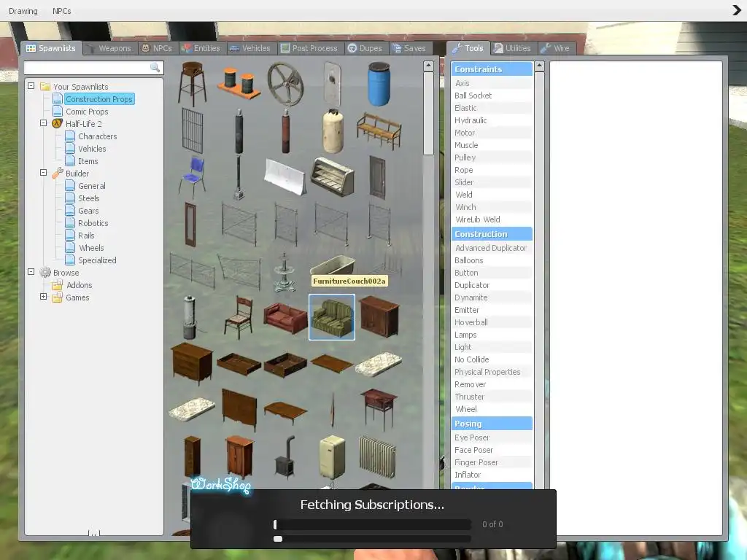Open the Drawing menu
The height and width of the screenshot is (560, 747).
pos(23,10)
